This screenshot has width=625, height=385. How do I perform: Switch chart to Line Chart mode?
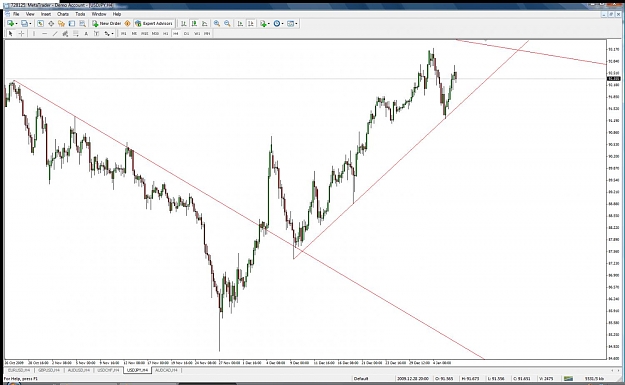pyautogui.click(x=204, y=24)
